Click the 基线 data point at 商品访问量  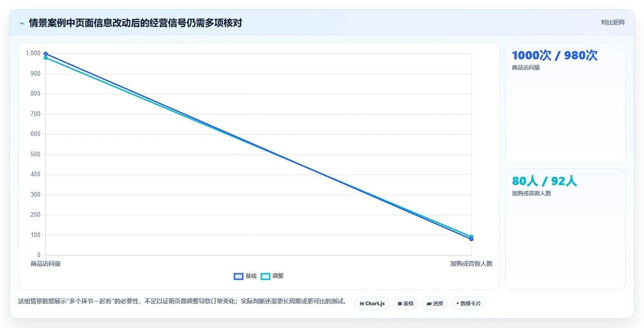[x=45, y=54]
